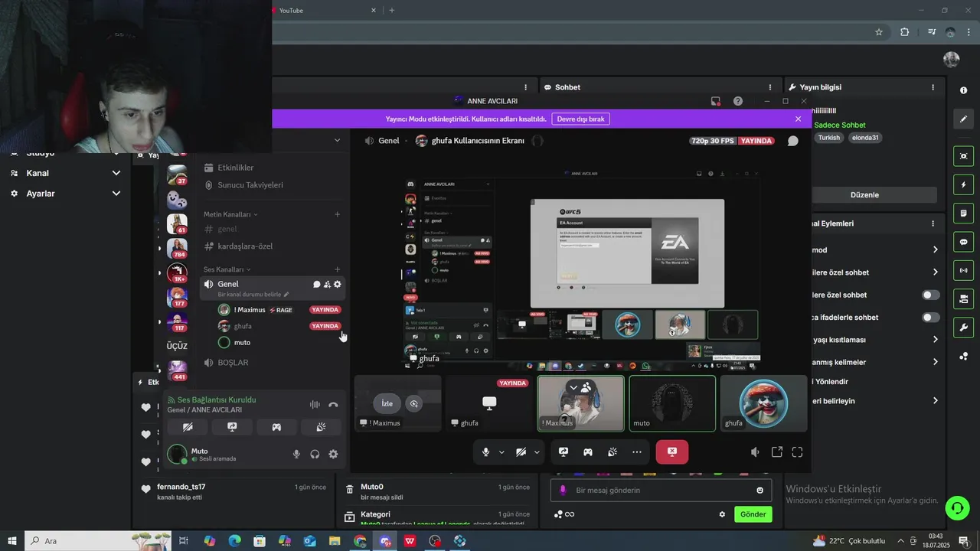980x551 pixels.
Task: Open more options ellipsis in call bar
Action: pos(637,452)
